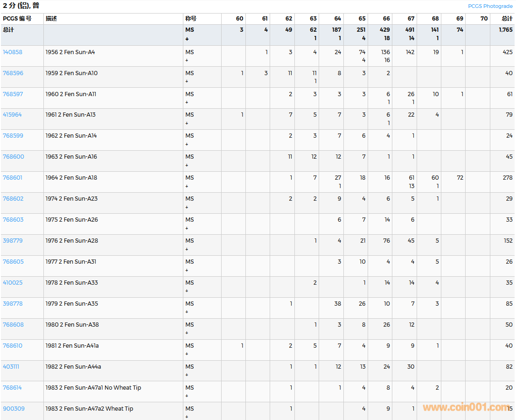516x420 pixels.
Task: Click PCGS number 140858 link
Action: (x=13, y=52)
